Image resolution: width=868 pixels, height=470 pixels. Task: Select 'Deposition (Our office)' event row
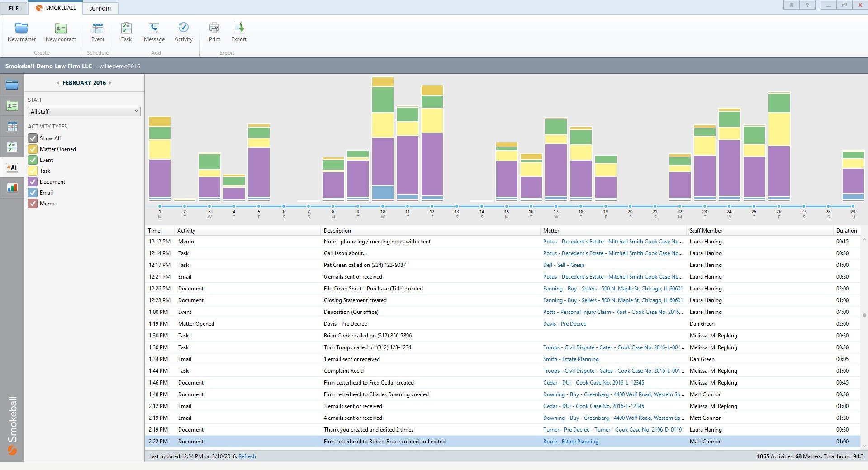(x=503, y=312)
